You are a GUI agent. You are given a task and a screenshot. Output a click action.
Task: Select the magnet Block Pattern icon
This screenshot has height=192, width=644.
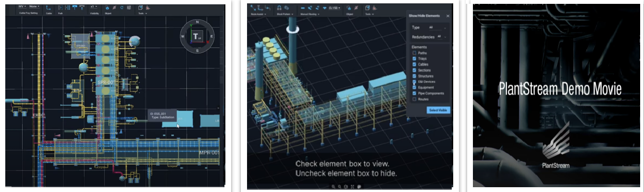(x=279, y=8)
